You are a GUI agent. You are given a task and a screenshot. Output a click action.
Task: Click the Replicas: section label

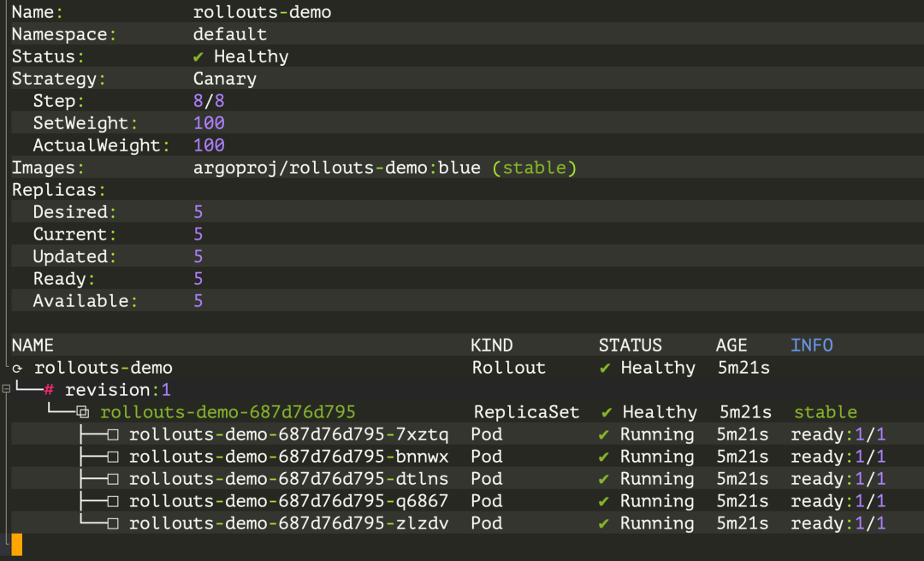[59, 190]
